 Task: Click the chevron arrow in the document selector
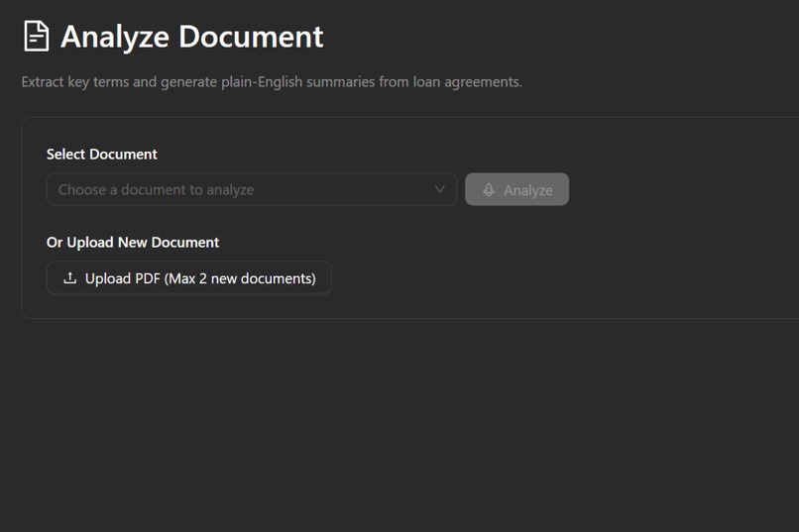coord(439,189)
